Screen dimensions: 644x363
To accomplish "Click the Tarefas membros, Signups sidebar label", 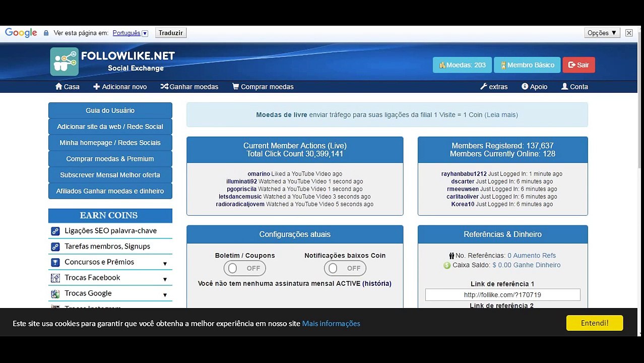I will click(107, 247).
